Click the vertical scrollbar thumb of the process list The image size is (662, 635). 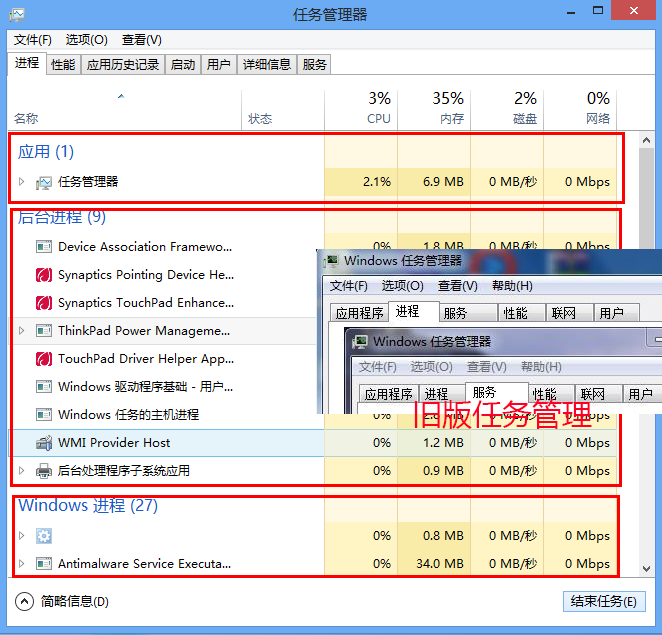tap(646, 198)
